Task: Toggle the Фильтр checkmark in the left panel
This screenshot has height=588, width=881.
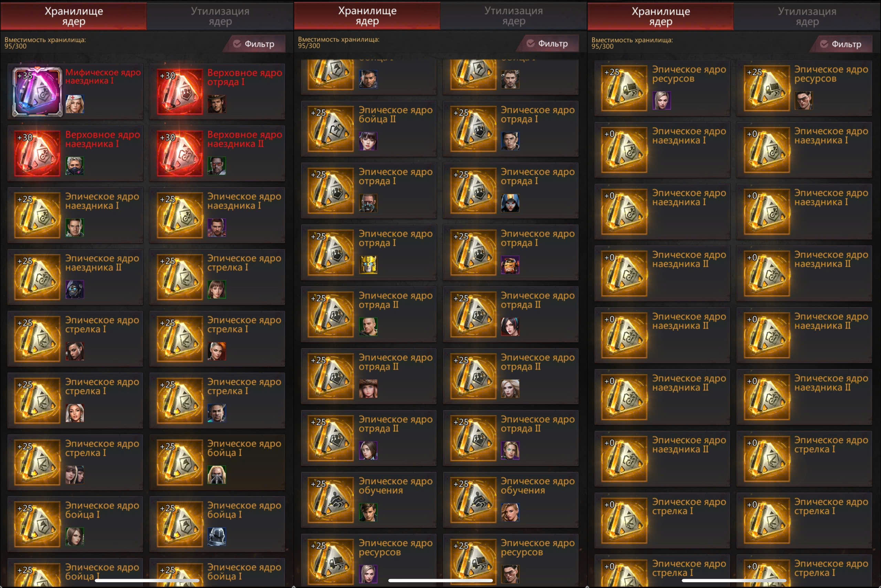Action: (237, 44)
